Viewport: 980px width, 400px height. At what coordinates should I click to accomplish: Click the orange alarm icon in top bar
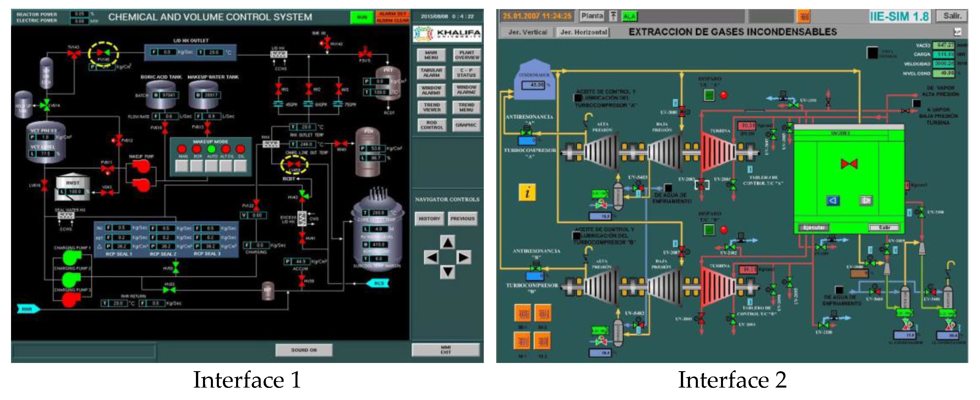tap(804, 16)
